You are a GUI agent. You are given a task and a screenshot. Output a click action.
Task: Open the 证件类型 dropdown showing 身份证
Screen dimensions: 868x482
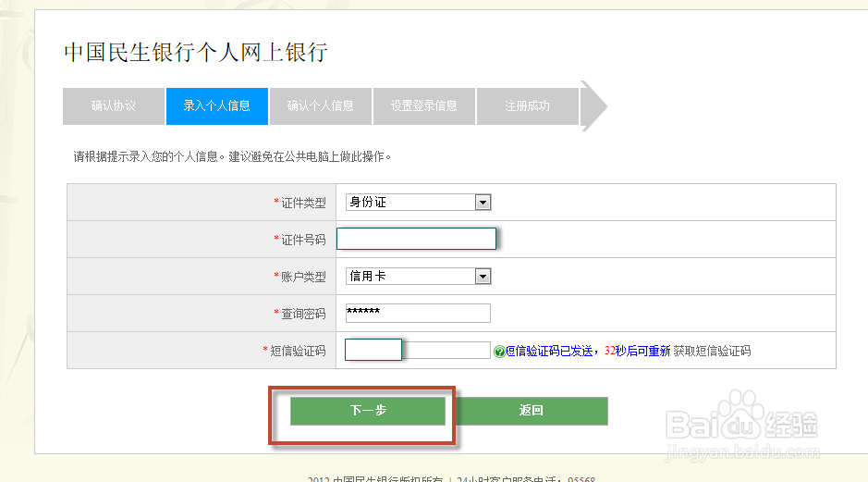418,203
